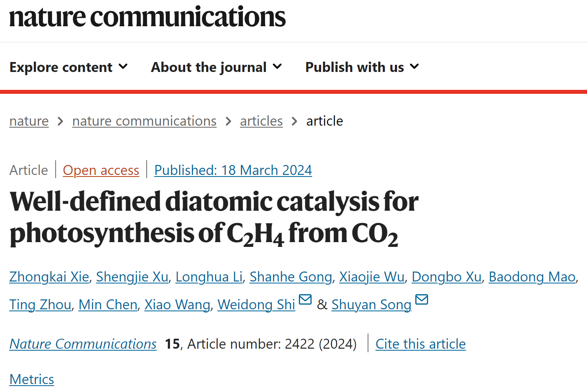Expand the Publish with us menu
The image size is (587, 392).
tap(362, 67)
